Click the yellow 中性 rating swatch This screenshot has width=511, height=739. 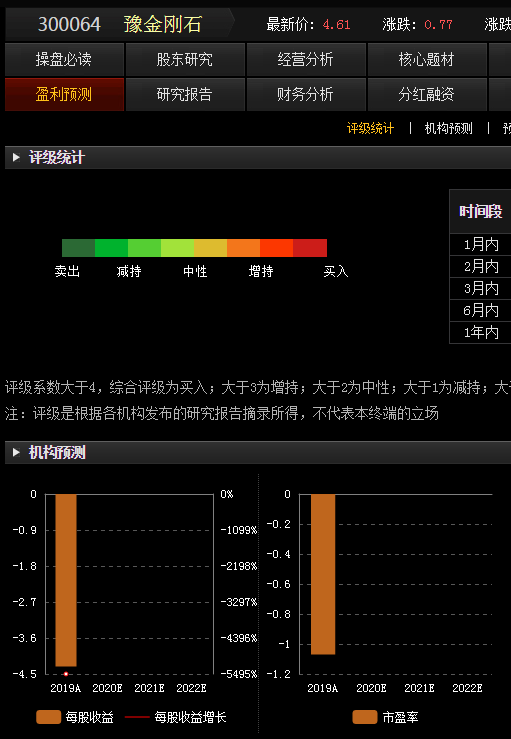coord(210,248)
